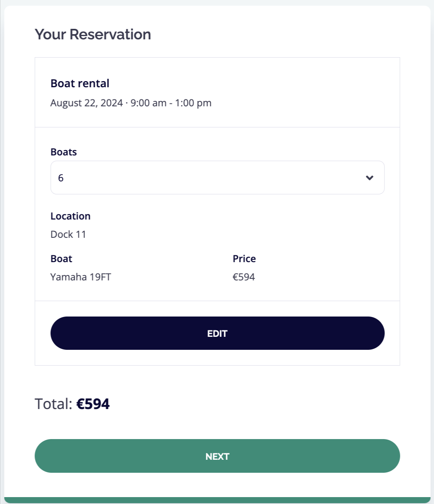Click the Price column label
Image resolution: width=434 pixels, height=504 pixels.
244,258
